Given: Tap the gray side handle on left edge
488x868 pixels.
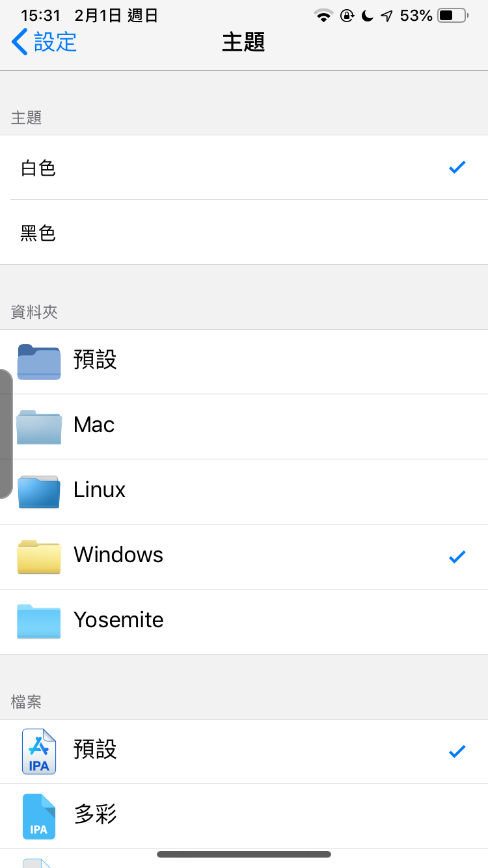Looking at the screenshot, I should [6, 434].
